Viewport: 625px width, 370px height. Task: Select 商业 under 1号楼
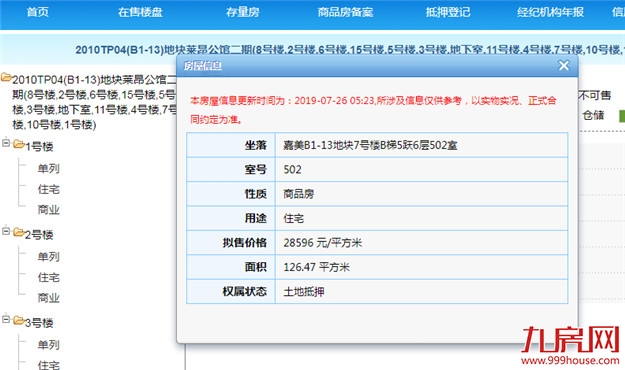[x=49, y=209]
